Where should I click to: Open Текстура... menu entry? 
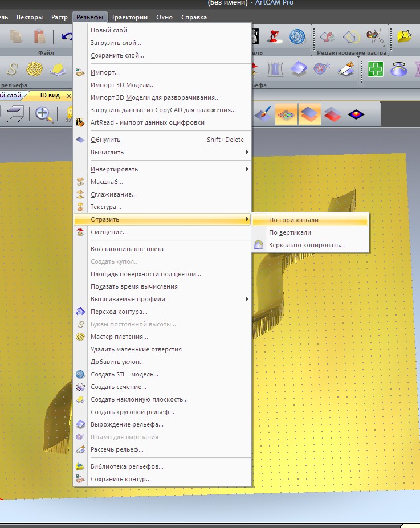click(x=162, y=207)
